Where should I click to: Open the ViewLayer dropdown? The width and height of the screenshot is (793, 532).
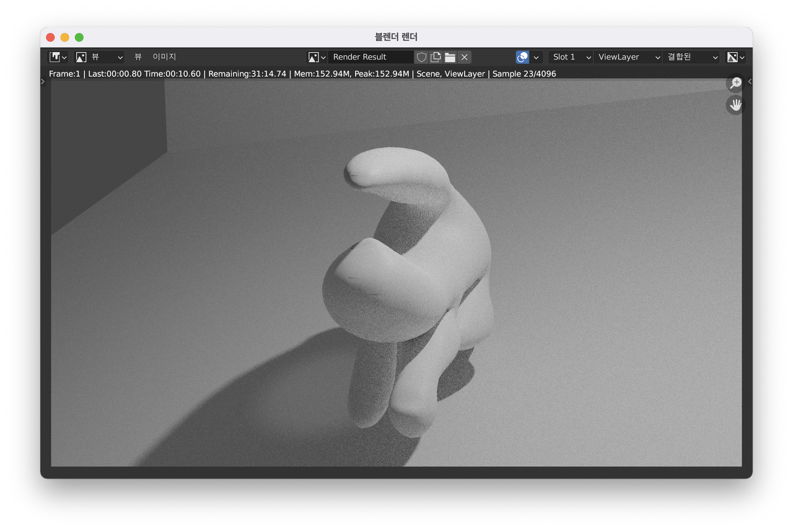pyautogui.click(x=628, y=57)
